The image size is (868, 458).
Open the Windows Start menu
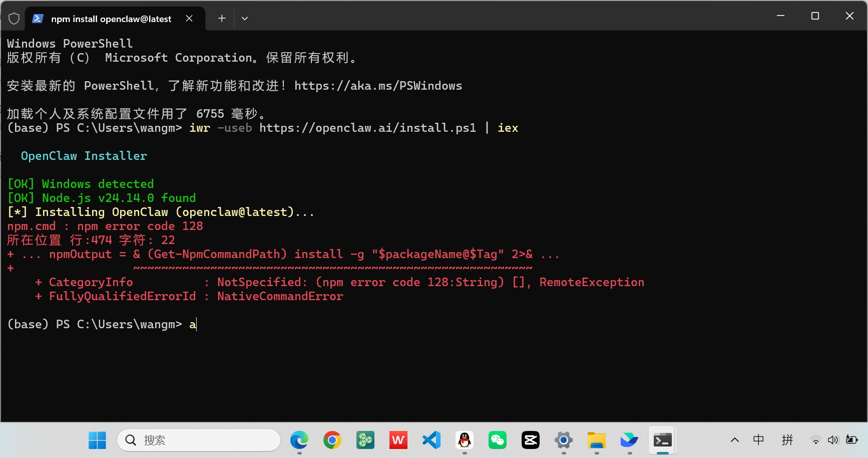[x=97, y=440]
